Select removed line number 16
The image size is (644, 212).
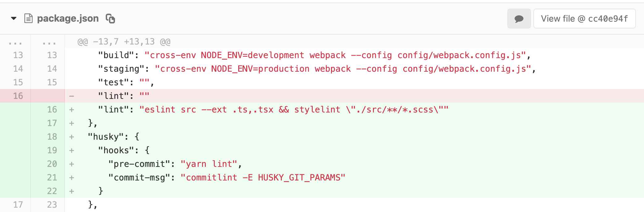coord(18,96)
